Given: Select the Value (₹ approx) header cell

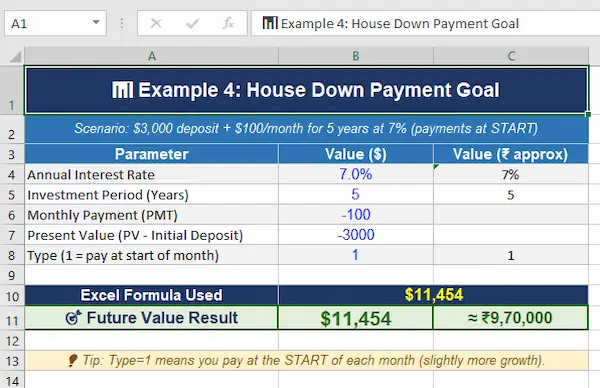Looking at the screenshot, I should coord(511,154).
